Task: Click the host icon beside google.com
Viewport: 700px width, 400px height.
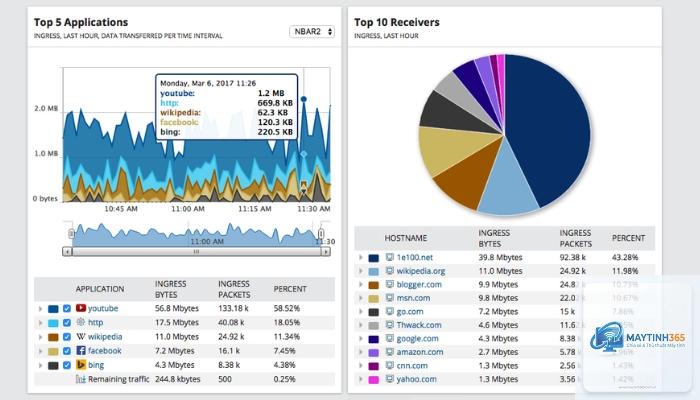Action: (390, 338)
